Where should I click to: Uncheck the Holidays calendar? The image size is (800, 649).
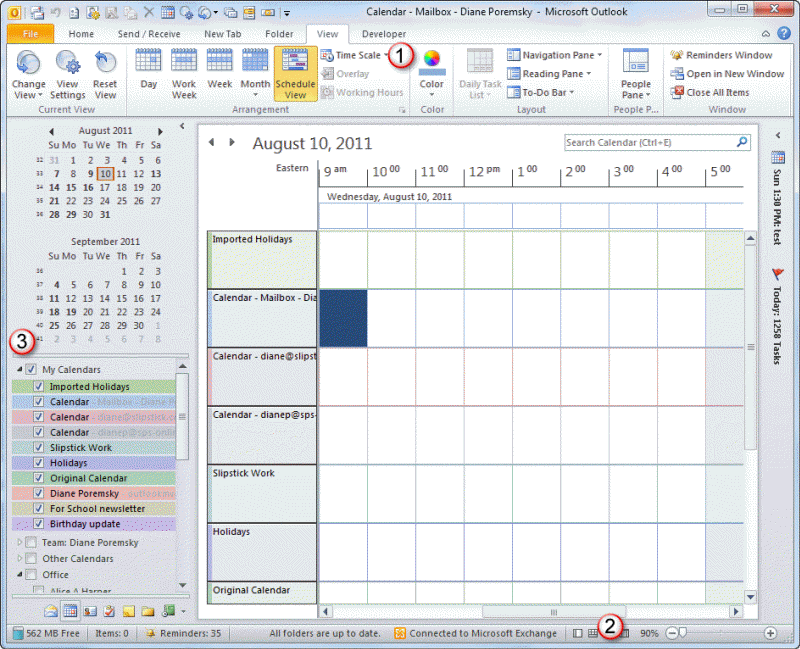pos(38,463)
